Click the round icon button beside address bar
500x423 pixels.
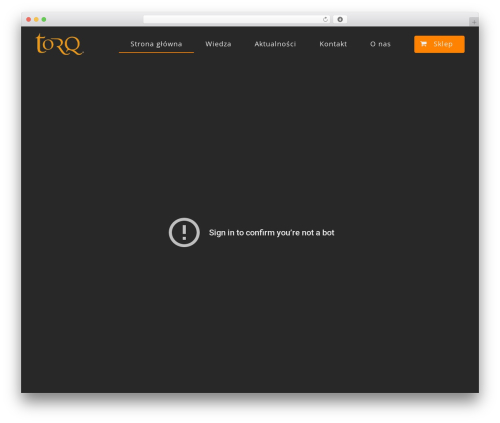point(340,19)
